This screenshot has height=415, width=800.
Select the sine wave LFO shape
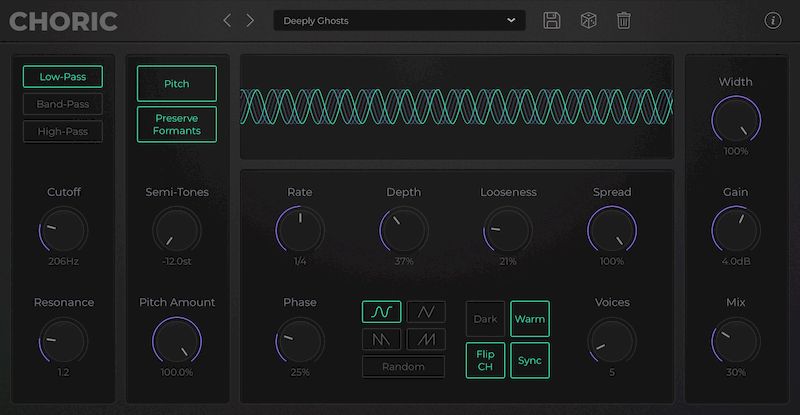click(x=381, y=312)
